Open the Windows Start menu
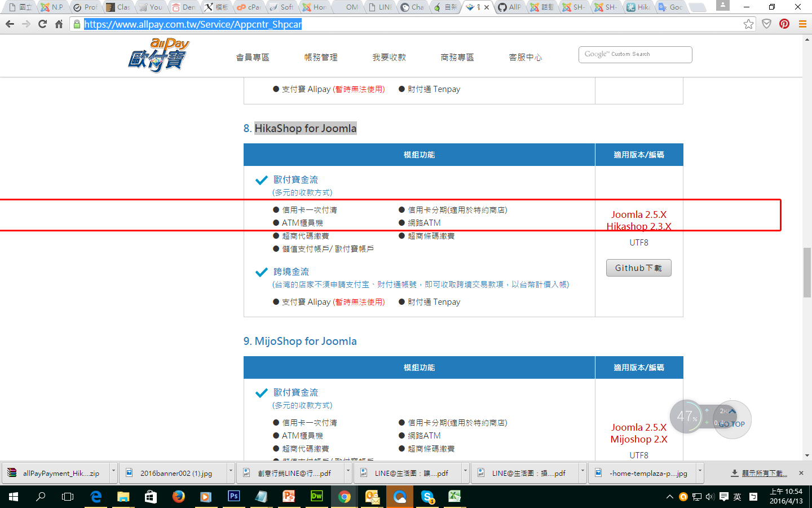The image size is (812, 508). point(14,497)
